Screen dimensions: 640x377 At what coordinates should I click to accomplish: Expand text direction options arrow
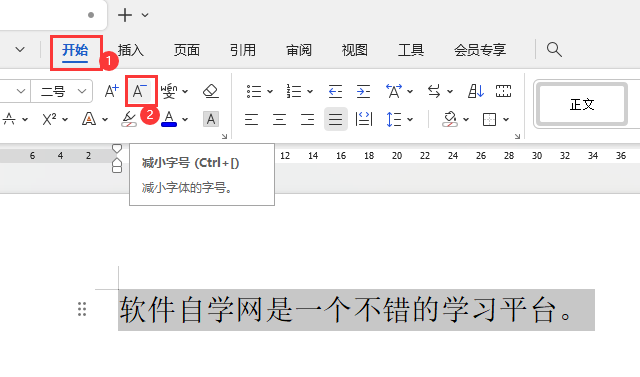(450, 91)
